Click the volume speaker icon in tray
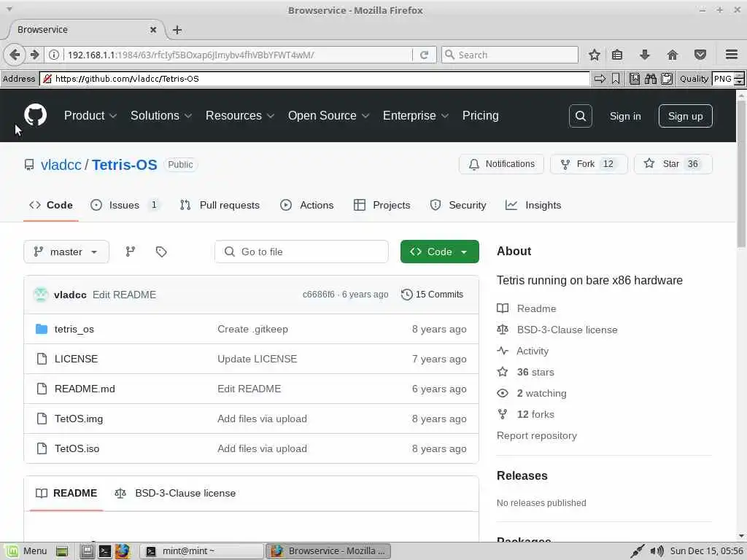Image resolution: width=747 pixels, height=560 pixels. pyautogui.click(x=657, y=551)
